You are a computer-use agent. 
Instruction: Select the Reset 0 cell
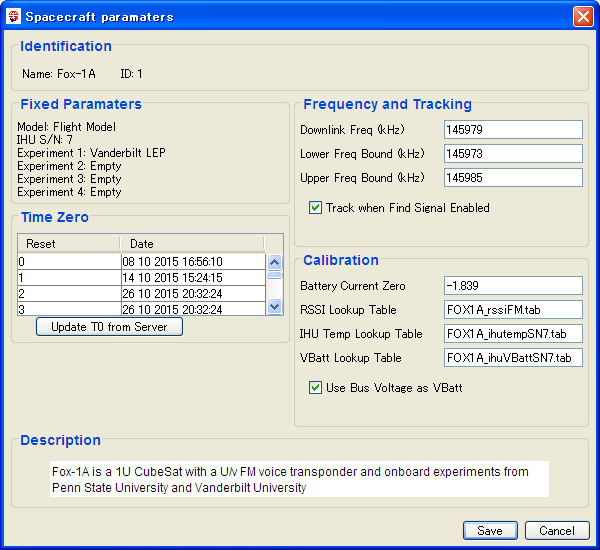coord(69,262)
